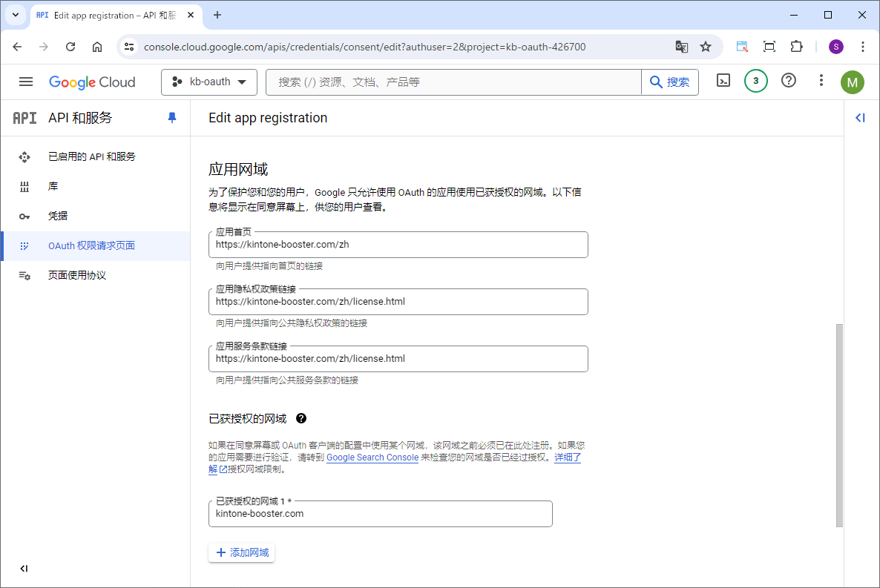Expand the right side info panel

pos(860,118)
